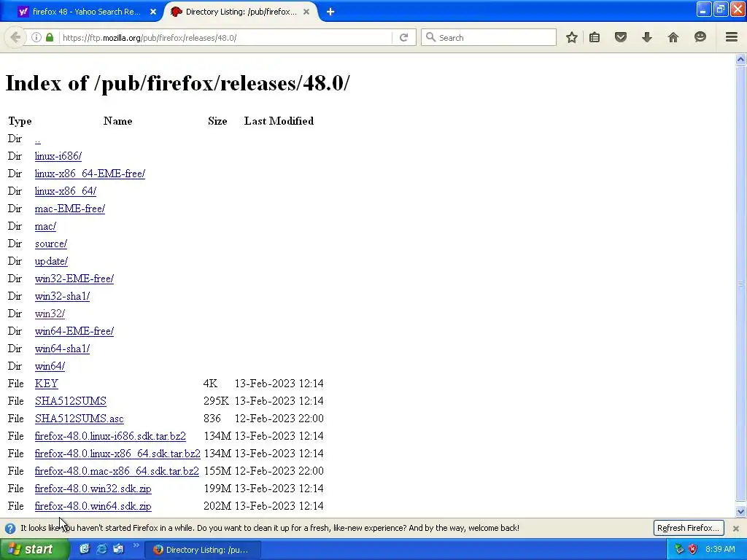The width and height of the screenshot is (747, 560).
Task: Click the green secure padlock icon
Action: [x=50, y=37]
